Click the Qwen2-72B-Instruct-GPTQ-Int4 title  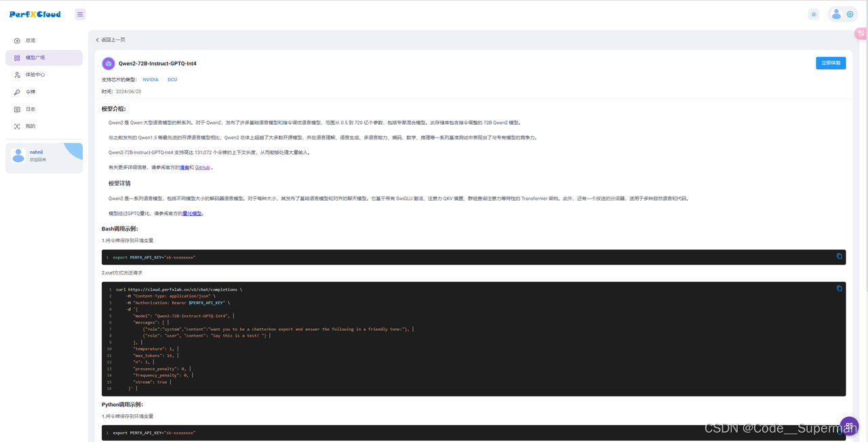coord(157,63)
